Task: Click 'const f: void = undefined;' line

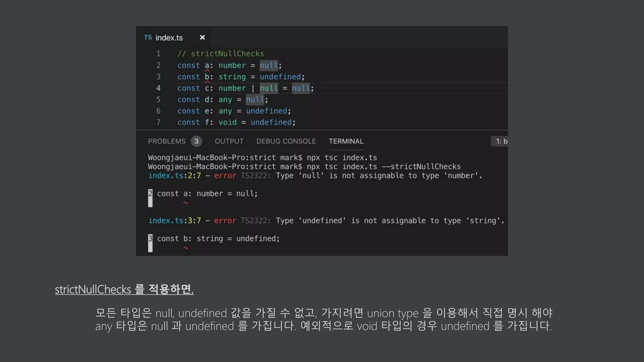Action: coord(236,122)
